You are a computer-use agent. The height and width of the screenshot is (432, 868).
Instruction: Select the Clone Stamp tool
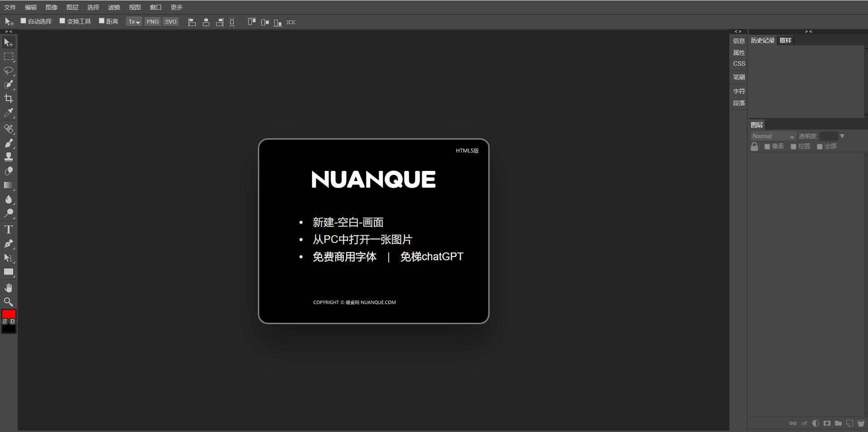click(x=9, y=157)
